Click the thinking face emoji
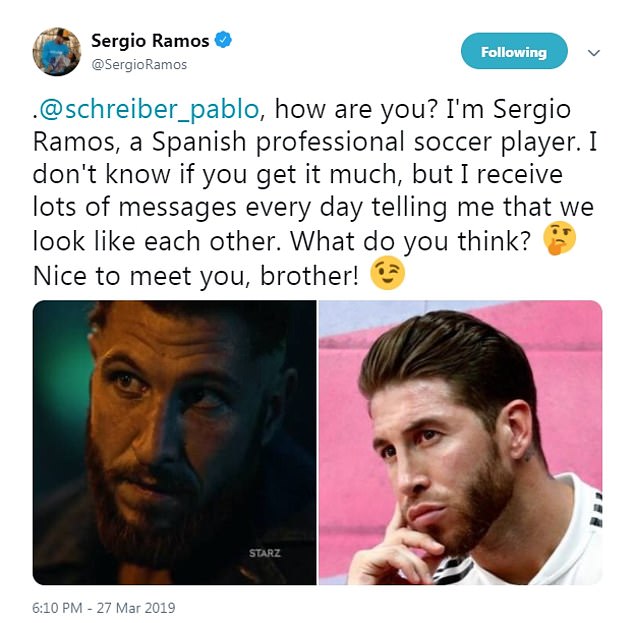 (560, 238)
